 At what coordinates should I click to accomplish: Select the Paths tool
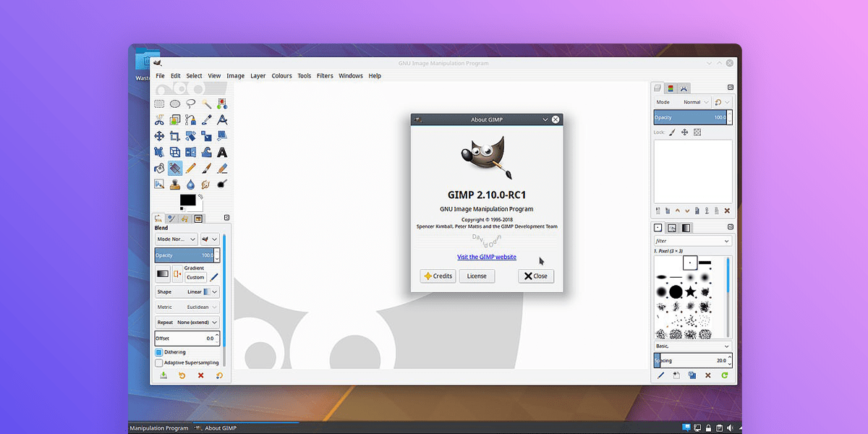(191, 120)
